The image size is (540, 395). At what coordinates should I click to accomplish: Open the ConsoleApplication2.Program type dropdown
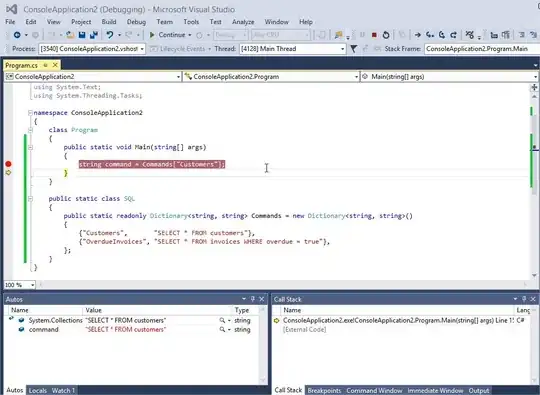pos(271,77)
